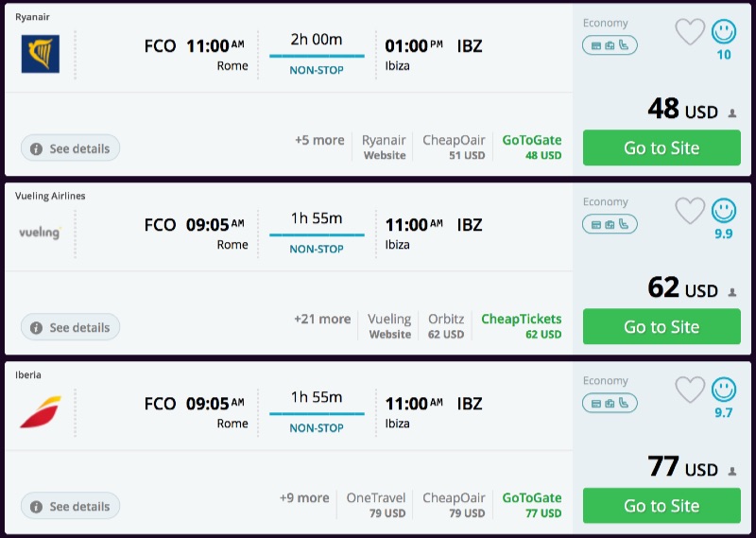The width and height of the screenshot is (756, 538).
Task: Click the Iberia 9.7 smiley rating icon
Action: tap(724, 389)
